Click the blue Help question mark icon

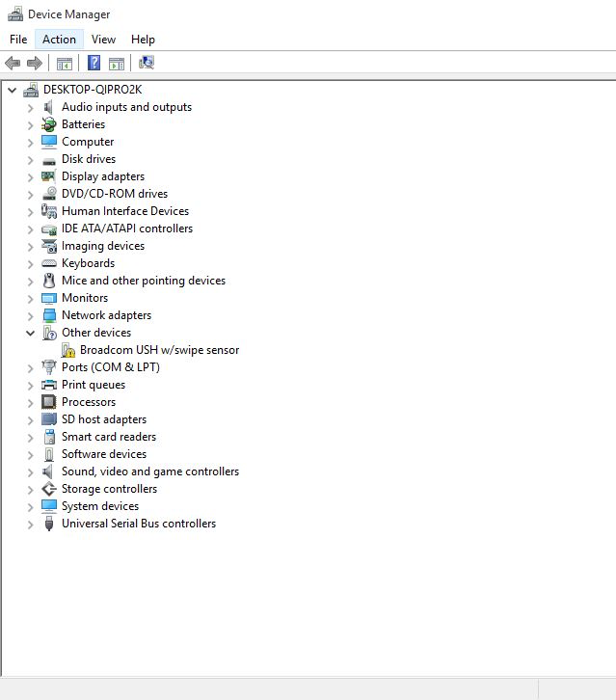(94, 63)
